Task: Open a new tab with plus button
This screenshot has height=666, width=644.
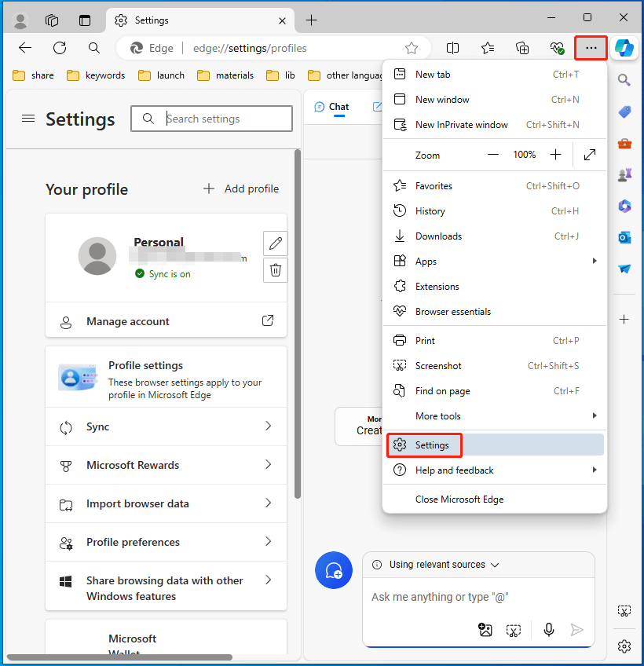Action: click(311, 20)
